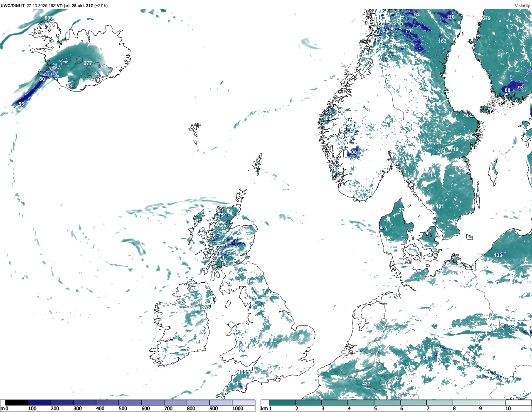Click the 'km 1' label on kilometer legend
The height and width of the screenshot is (412, 532).
click(266, 409)
